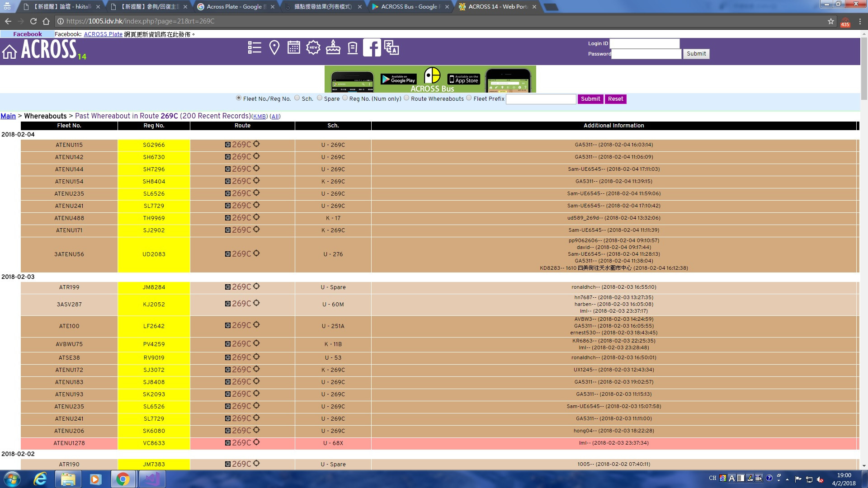Select the Fleet Prefix radio button
The width and height of the screenshot is (868, 488).
point(469,98)
